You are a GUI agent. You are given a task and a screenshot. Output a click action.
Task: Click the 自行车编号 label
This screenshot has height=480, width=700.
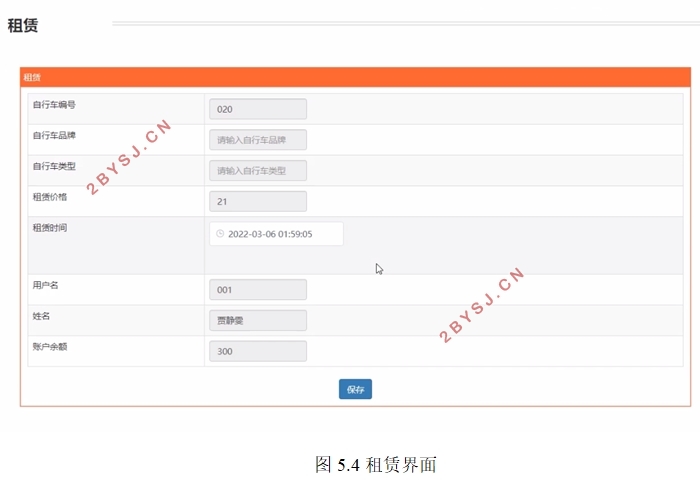pos(54,104)
